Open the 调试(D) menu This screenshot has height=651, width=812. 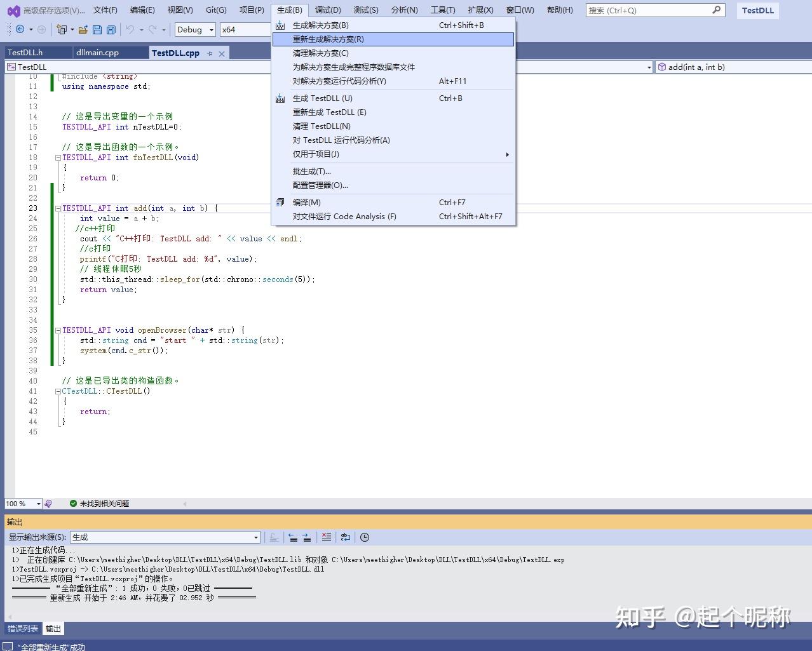pos(328,10)
